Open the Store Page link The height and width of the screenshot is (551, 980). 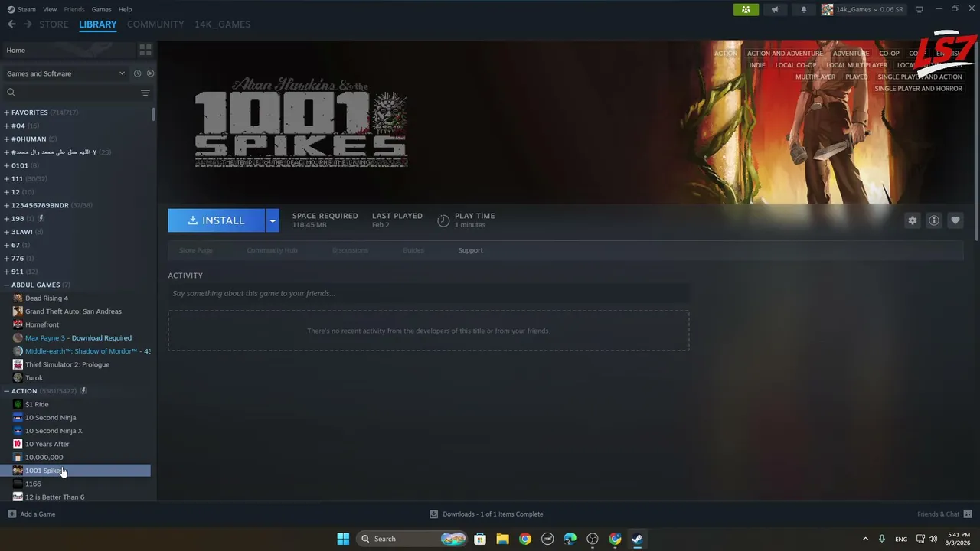point(196,250)
